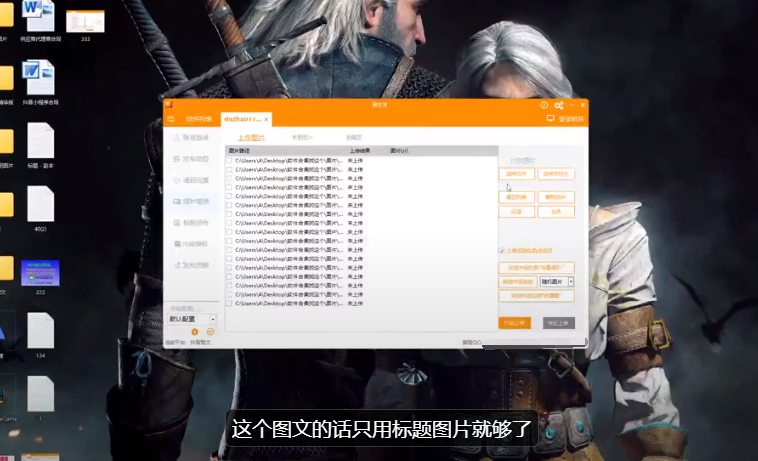This screenshot has height=461, width=758.
Task: Click the monitor icon beside 登录软件
Action: (550, 118)
